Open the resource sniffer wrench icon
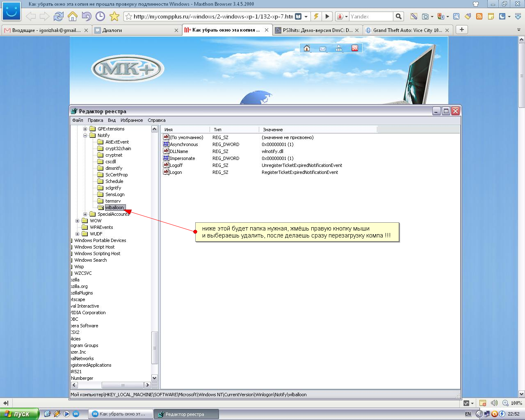The width and height of the screenshot is (525, 420). tap(457, 16)
